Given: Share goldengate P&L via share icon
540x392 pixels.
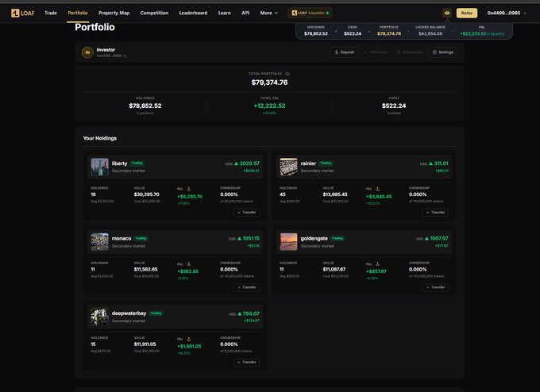Looking at the screenshot, I should click(x=377, y=264).
